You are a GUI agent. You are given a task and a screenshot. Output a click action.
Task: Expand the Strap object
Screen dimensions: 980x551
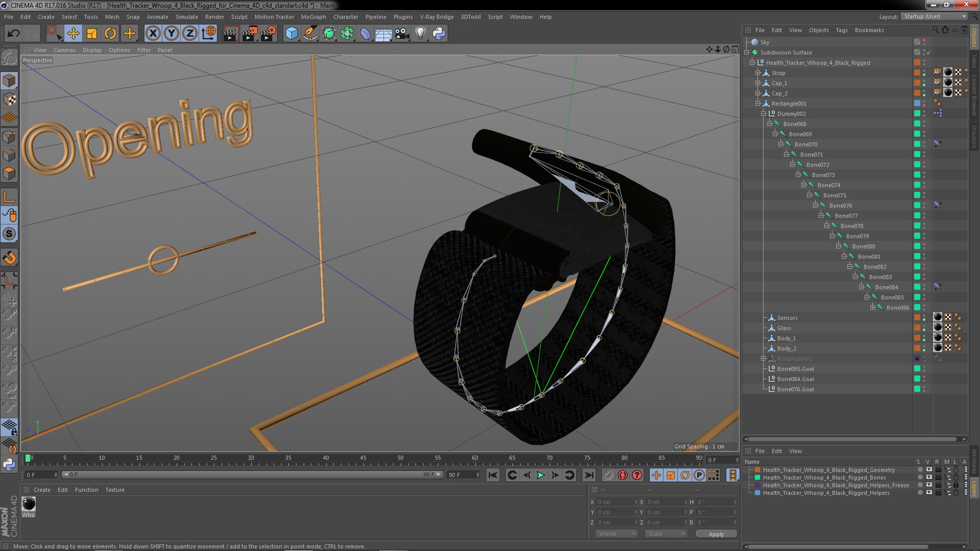(758, 73)
